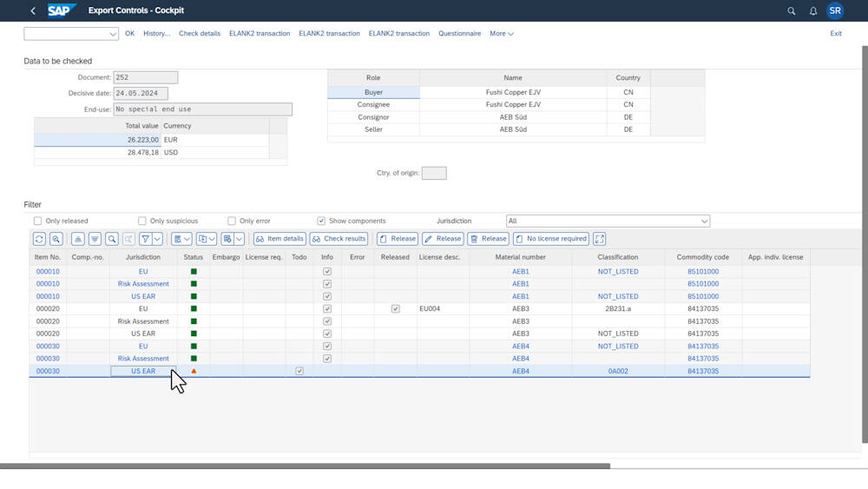Click the Ctry. of origin input field

point(434,173)
